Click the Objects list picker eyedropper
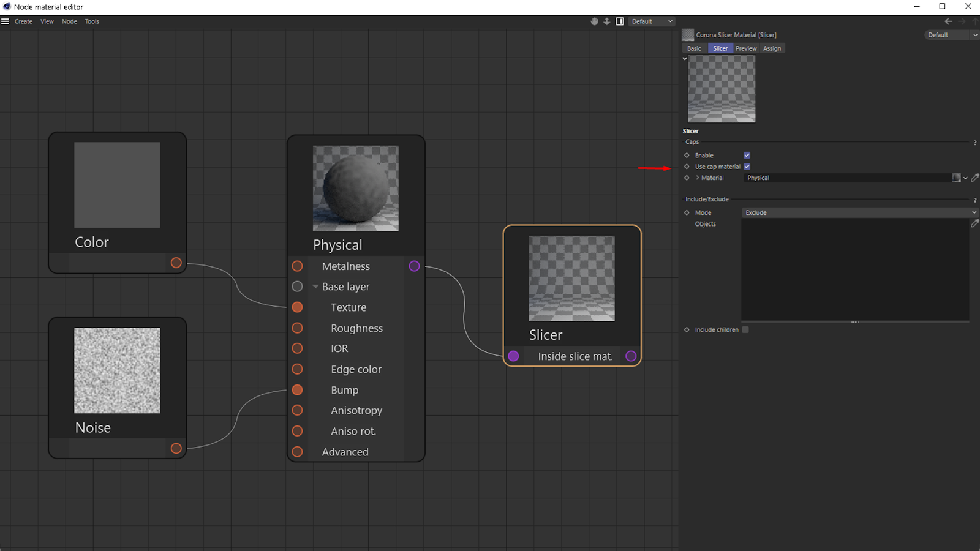The height and width of the screenshot is (551, 980). tap(974, 224)
